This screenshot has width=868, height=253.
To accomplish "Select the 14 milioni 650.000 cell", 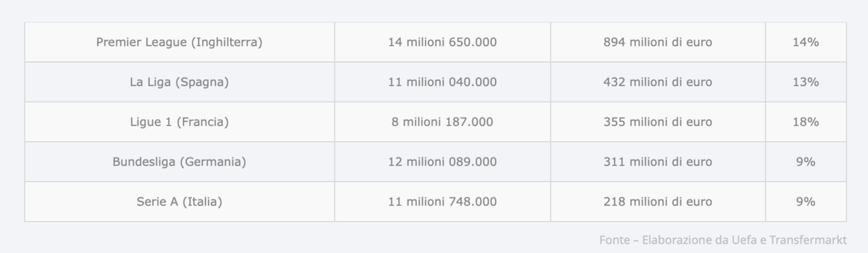I will click(442, 42).
